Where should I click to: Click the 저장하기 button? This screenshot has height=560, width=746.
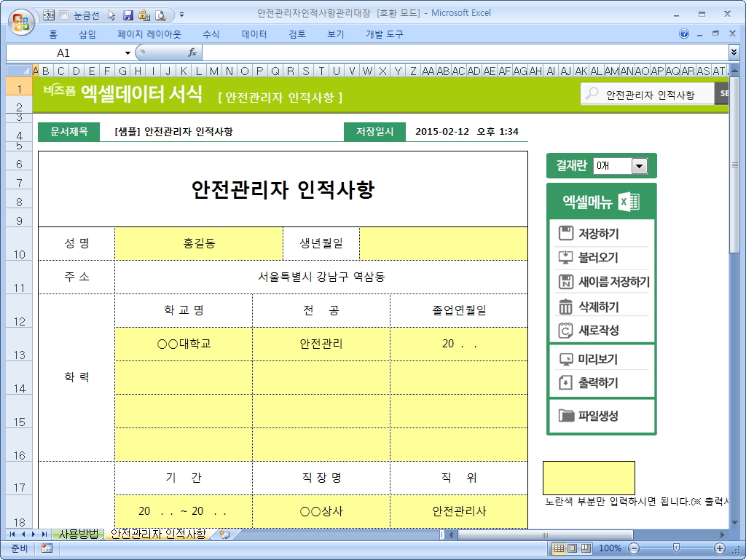(x=598, y=234)
